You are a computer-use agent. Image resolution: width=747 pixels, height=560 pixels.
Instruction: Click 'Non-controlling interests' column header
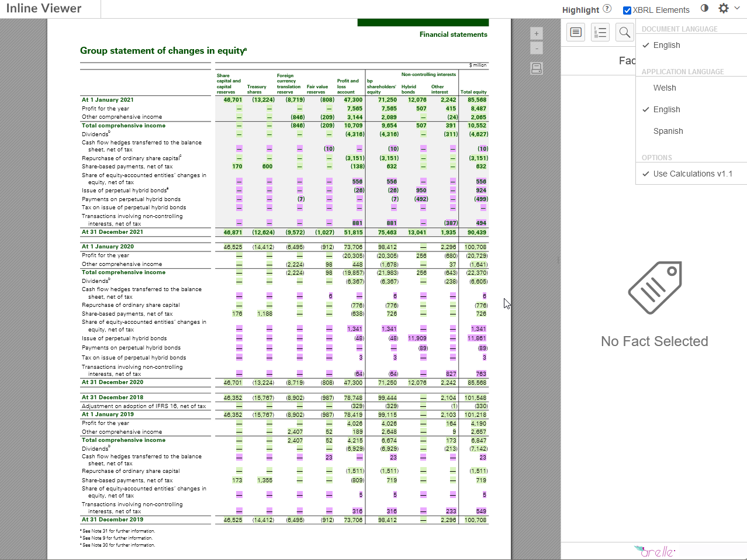point(428,75)
